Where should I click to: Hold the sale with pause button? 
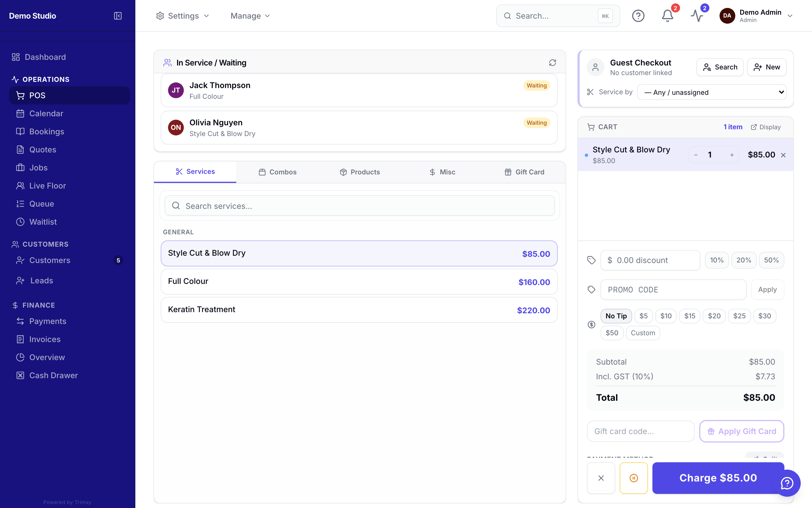[x=634, y=478]
